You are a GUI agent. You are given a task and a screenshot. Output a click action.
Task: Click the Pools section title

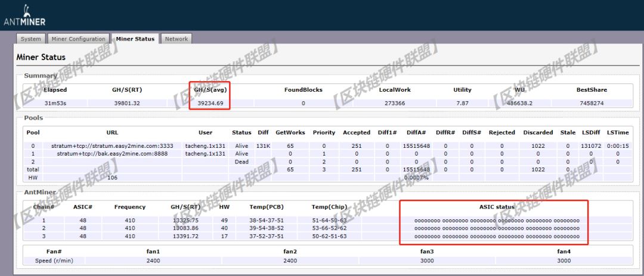33,118
